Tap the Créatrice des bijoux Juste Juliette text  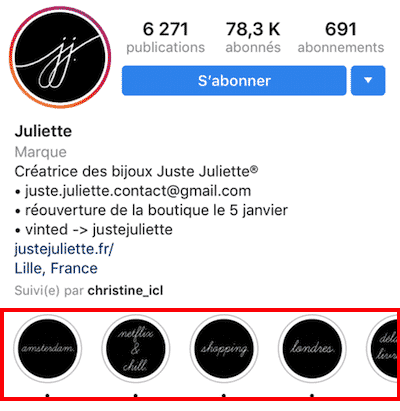[136, 171]
